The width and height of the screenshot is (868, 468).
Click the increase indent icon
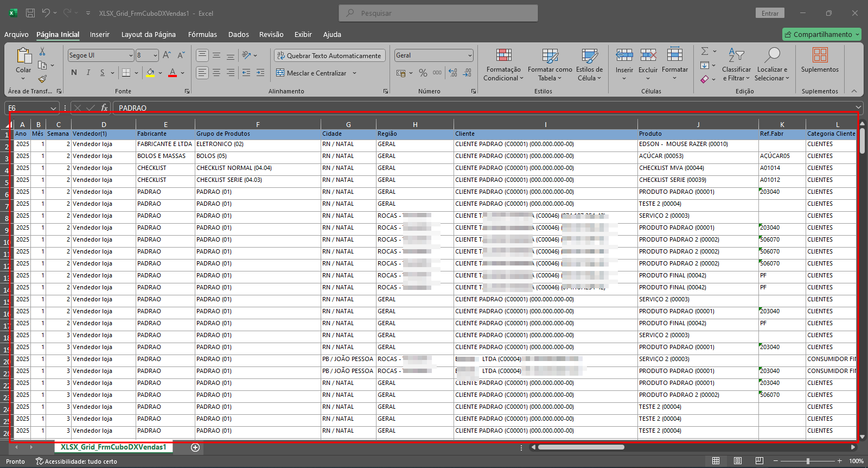260,73
